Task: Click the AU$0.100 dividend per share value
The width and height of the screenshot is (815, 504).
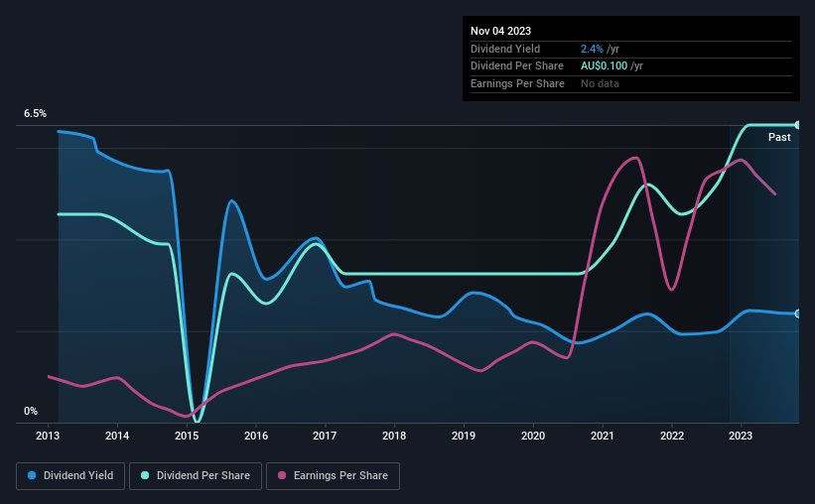Action: pos(604,66)
